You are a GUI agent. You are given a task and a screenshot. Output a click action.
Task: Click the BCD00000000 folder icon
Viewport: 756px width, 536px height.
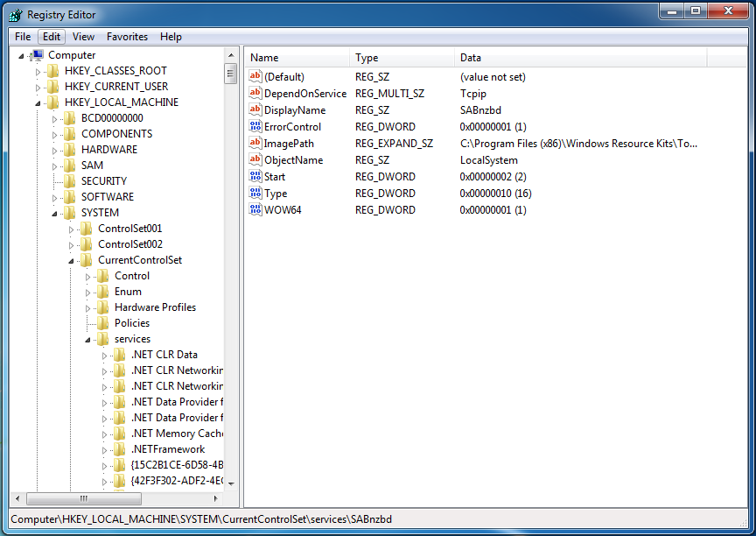(x=70, y=118)
